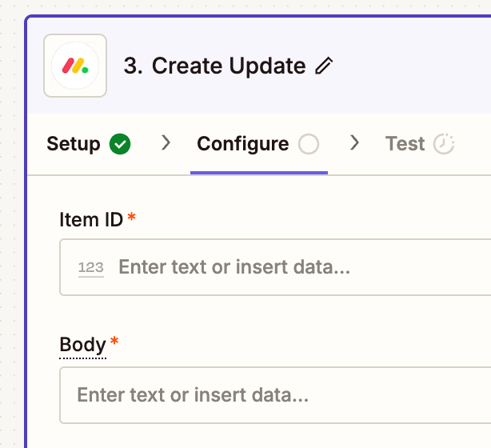Click the Item ID field label
491x448 pixels.
[x=91, y=220]
